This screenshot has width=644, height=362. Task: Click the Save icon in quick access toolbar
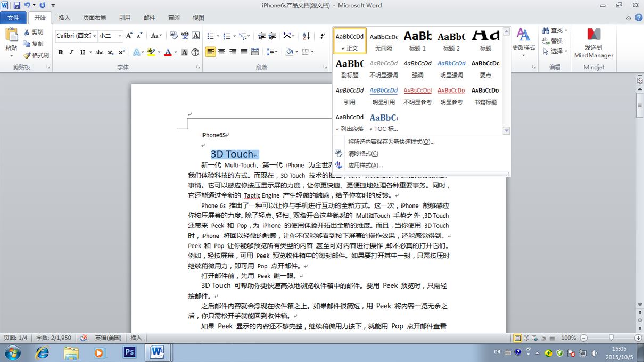tap(17, 5)
